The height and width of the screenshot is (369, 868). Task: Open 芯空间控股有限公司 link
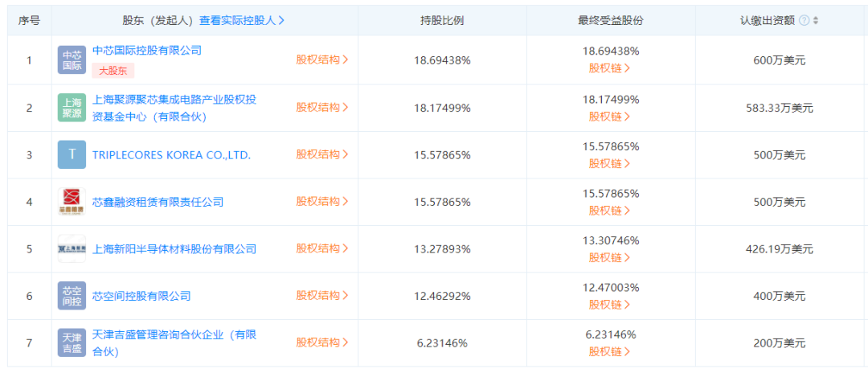(141, 296)
